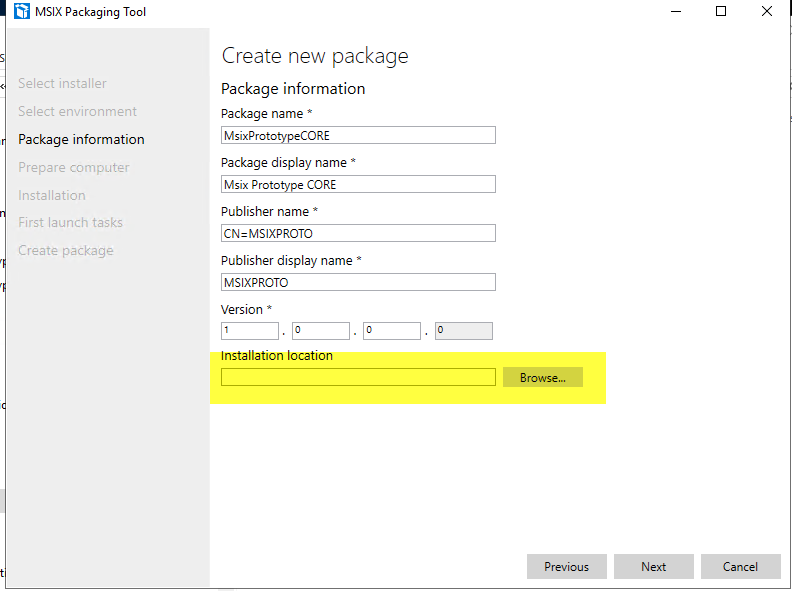Screen dimensions: 792x591
Task: Maximize the MSIX Packaging Tool window
Action: coord(721,12)
